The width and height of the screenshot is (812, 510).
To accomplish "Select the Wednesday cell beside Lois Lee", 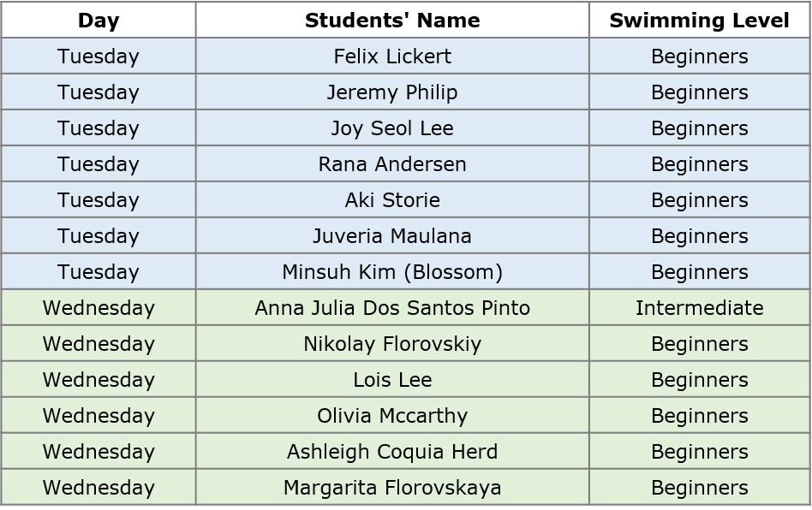I will coord(99,380).
